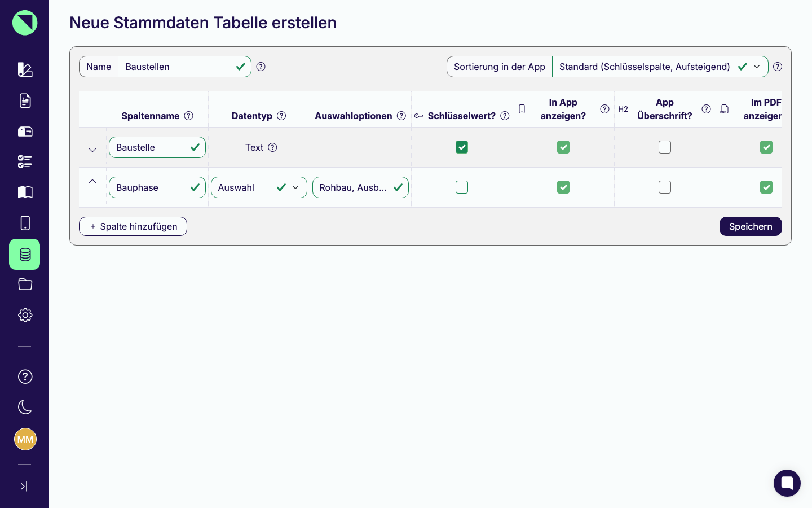Screen dimensions: 812x508
Task: Show help for Spaltenname header
Action: point(189,116)
